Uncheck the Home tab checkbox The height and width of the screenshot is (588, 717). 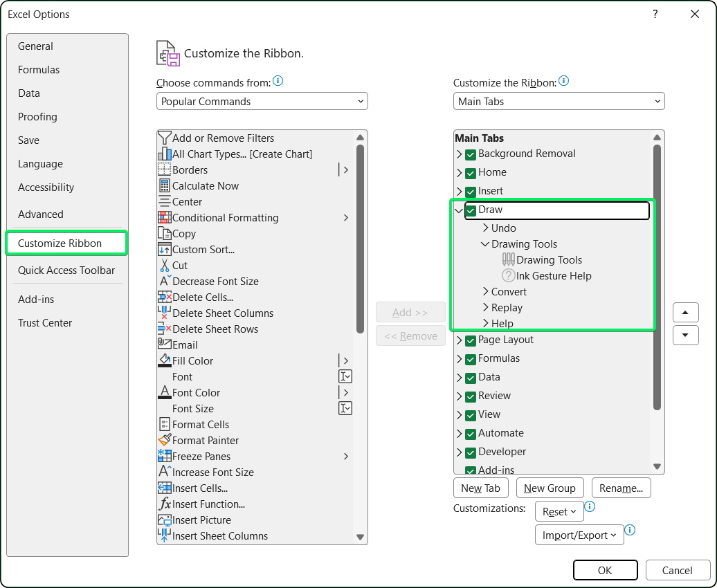[471, 172]
